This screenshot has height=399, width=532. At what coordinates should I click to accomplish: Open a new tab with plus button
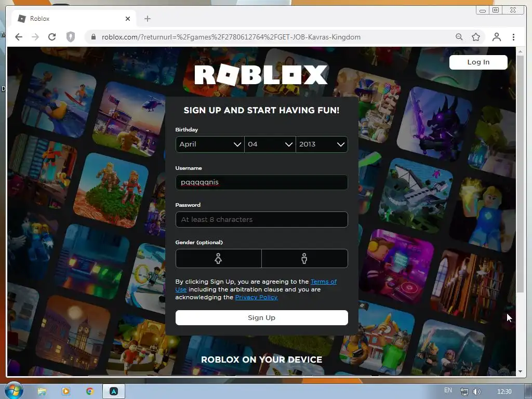pos(147,19)
